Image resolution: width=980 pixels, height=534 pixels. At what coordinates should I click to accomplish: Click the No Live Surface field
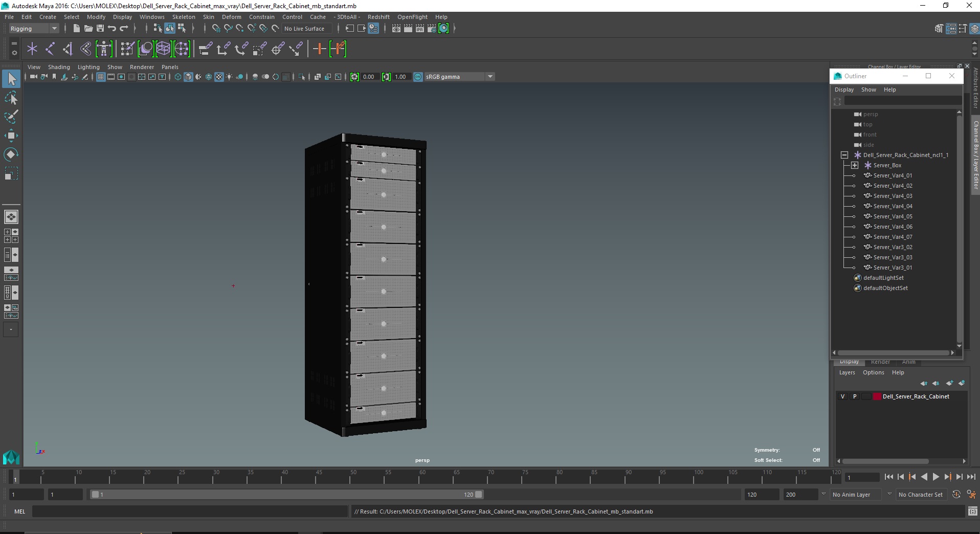[x=307, y=29]
